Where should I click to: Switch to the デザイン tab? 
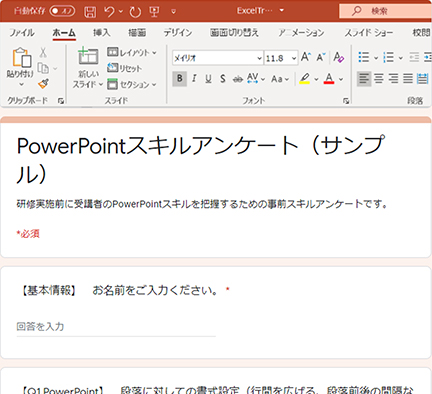pyautogui.click(x=178, y=33)
